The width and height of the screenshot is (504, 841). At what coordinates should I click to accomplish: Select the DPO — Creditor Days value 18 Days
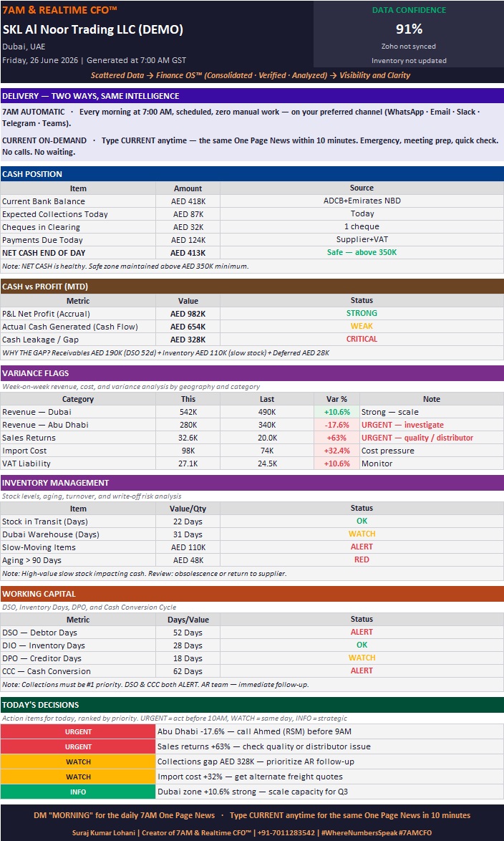coord(188,658)
